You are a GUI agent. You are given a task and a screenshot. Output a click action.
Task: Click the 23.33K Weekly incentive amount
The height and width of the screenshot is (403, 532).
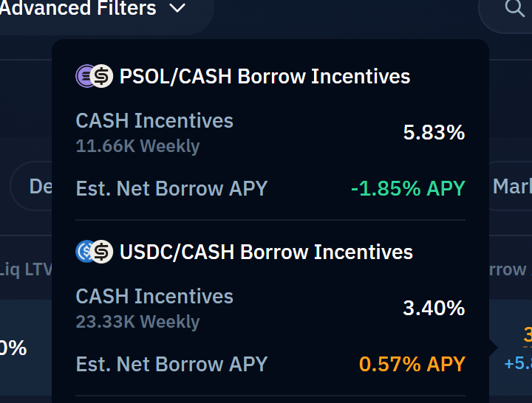pyautogui.click(x=137, y=322)
